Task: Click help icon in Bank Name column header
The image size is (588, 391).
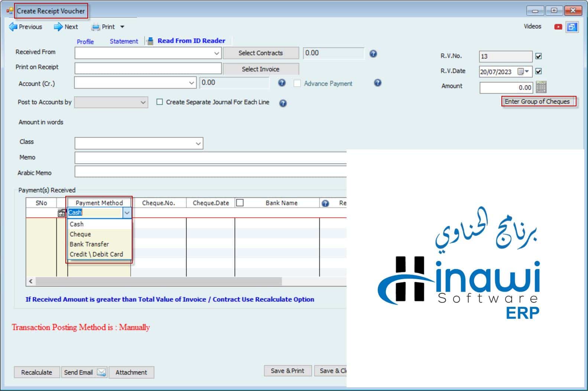Action: click(x=325, y=203)
